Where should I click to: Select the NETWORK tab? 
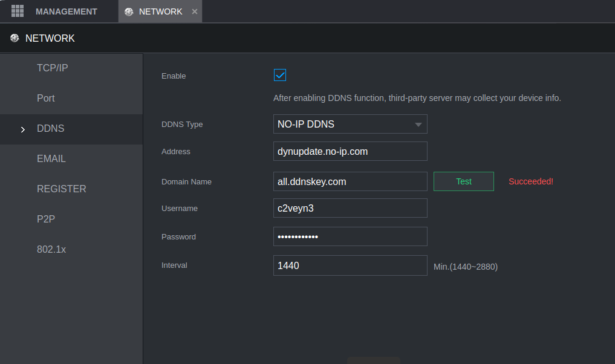tap(160, 11)
